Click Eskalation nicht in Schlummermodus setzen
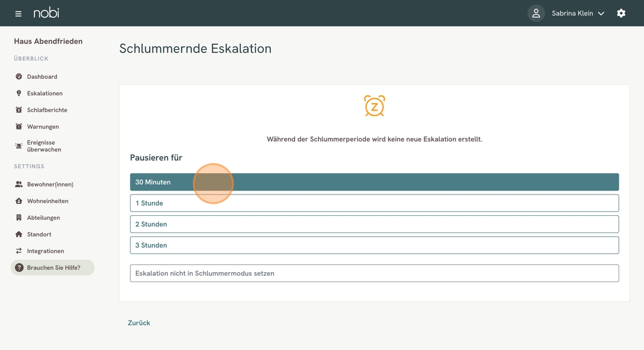The image size is (644, 350). 374,273
